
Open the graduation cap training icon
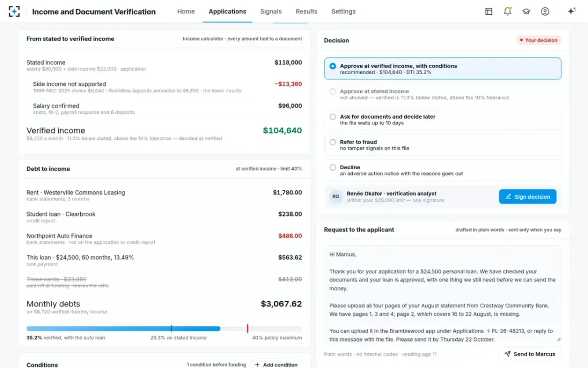click(526, 11)
